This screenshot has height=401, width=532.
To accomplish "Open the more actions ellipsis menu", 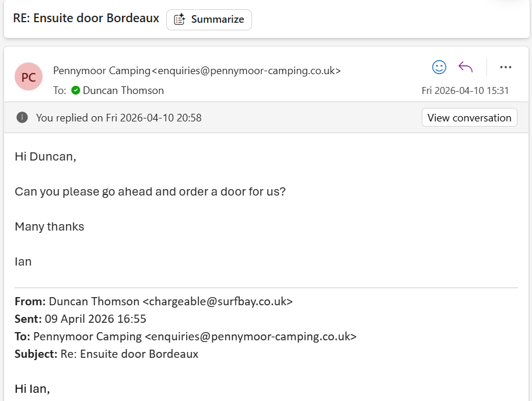I will tap(506, 67).
